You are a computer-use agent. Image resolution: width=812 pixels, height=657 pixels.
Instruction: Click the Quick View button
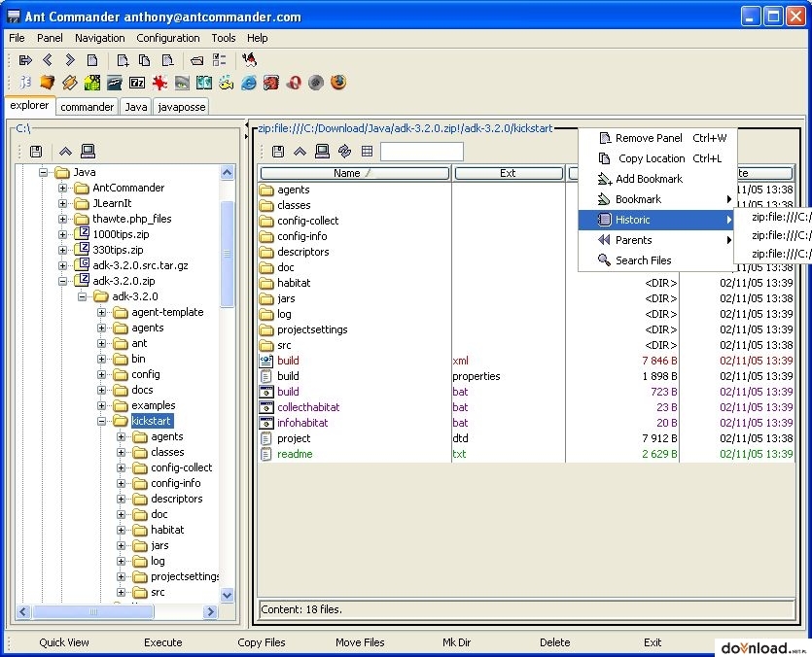(x=64, y=642)
